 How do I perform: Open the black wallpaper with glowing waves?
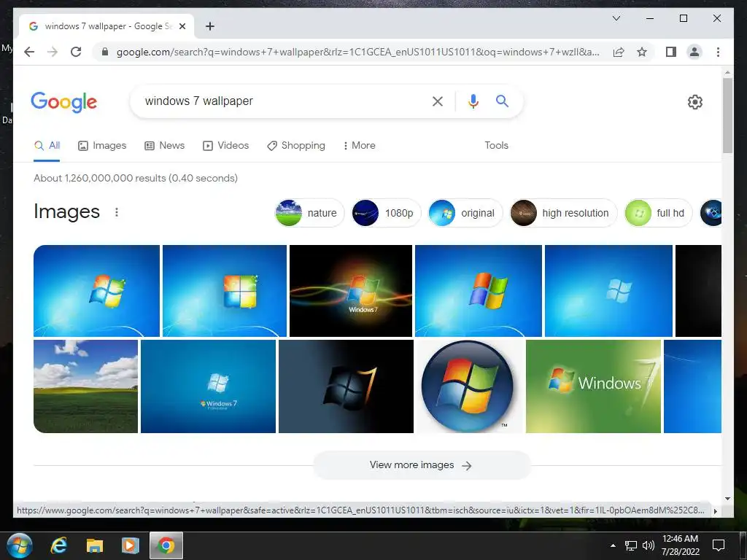pyautogui.click(x=351, y=291)
